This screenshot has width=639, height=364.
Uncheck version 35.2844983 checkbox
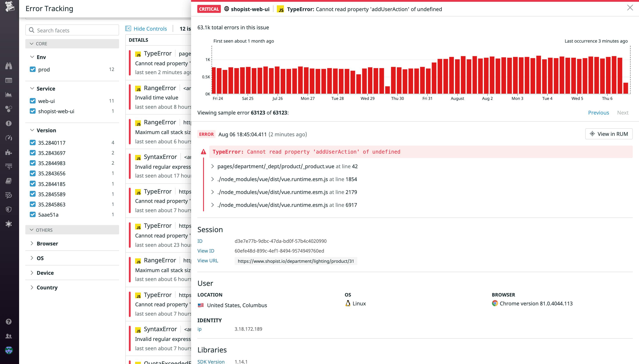tap(32, 163)
